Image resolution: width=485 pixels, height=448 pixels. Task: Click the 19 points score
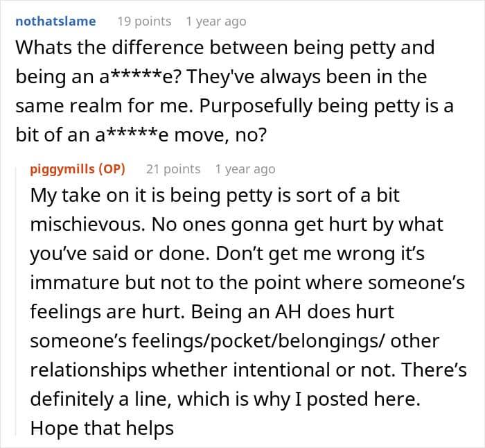coord(144,21)
